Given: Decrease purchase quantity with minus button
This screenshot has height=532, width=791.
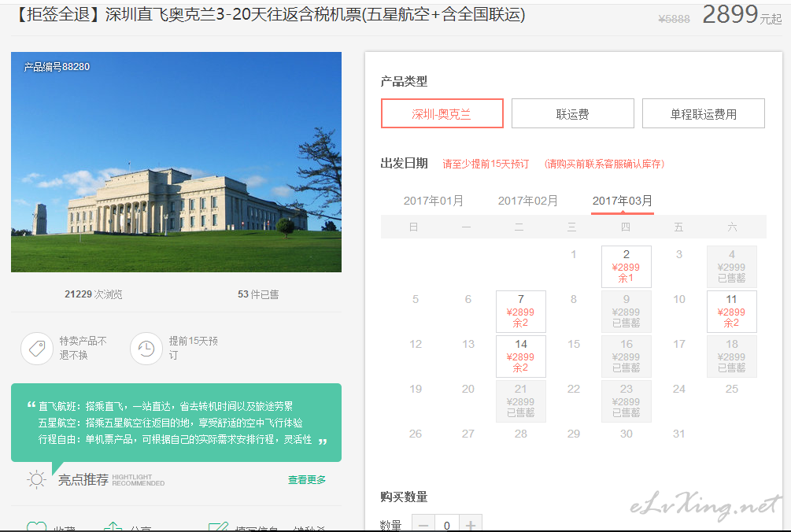Looking at the screenshot, I should 423,524.
